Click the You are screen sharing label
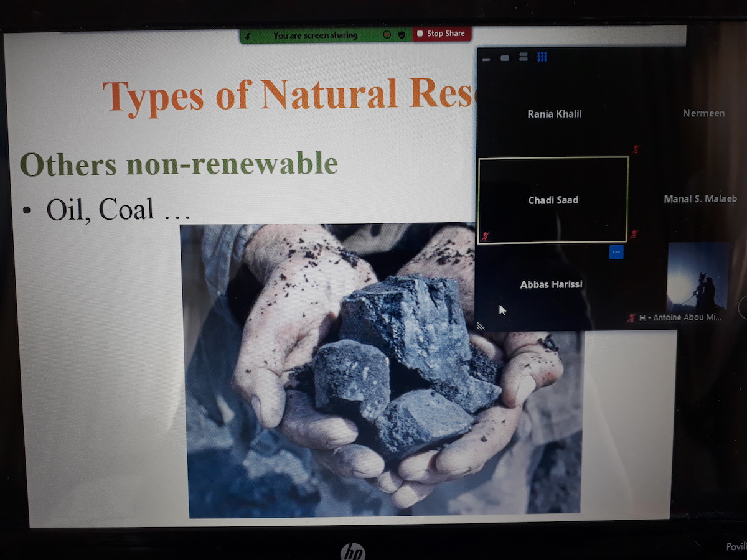 (316, 35)
